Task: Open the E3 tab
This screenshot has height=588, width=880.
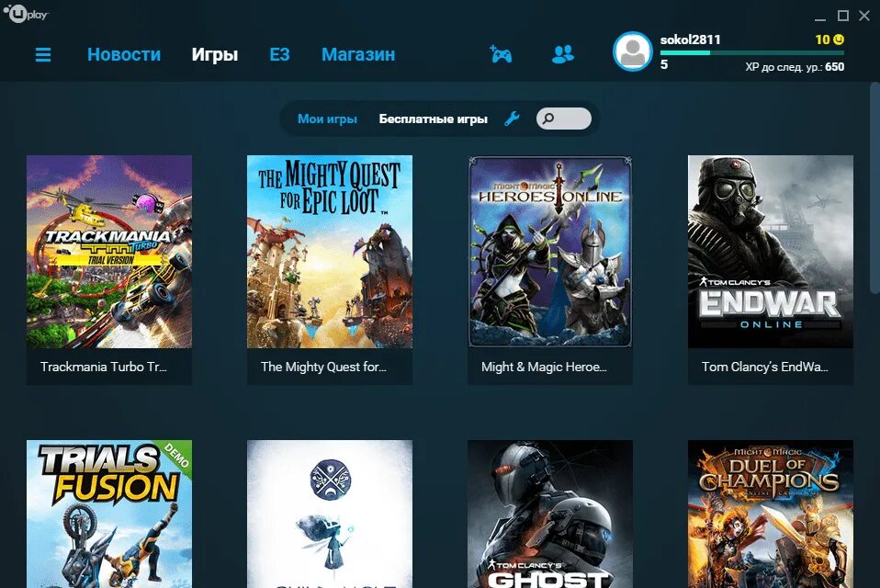Action: (x=279, y=54)
